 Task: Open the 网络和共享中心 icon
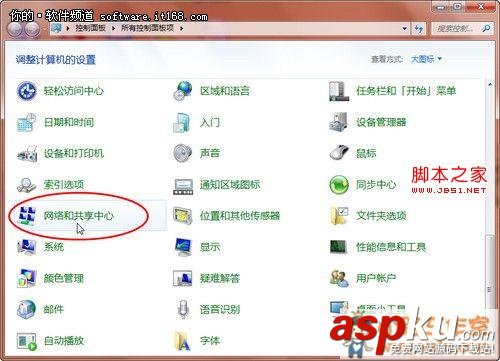(26, 216)
